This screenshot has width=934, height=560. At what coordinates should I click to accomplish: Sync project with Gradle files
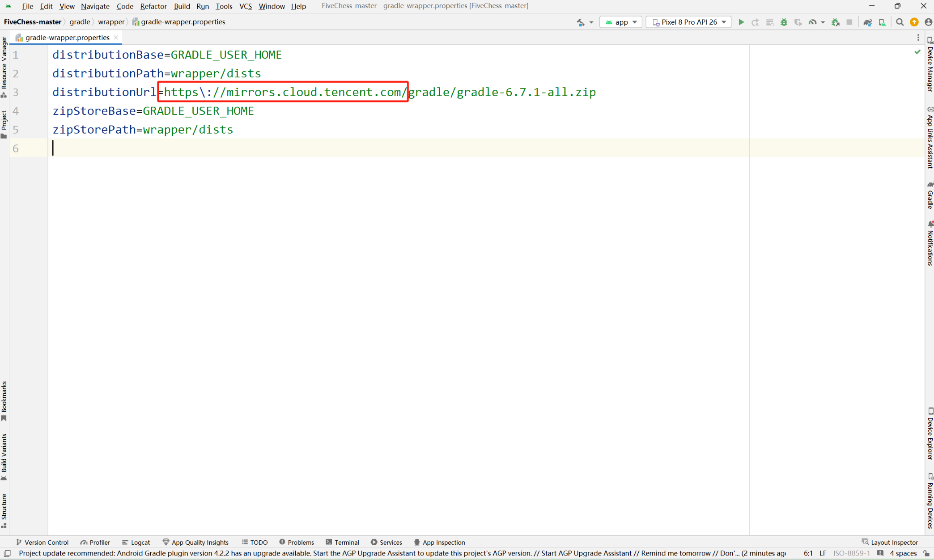click(867, 22)
